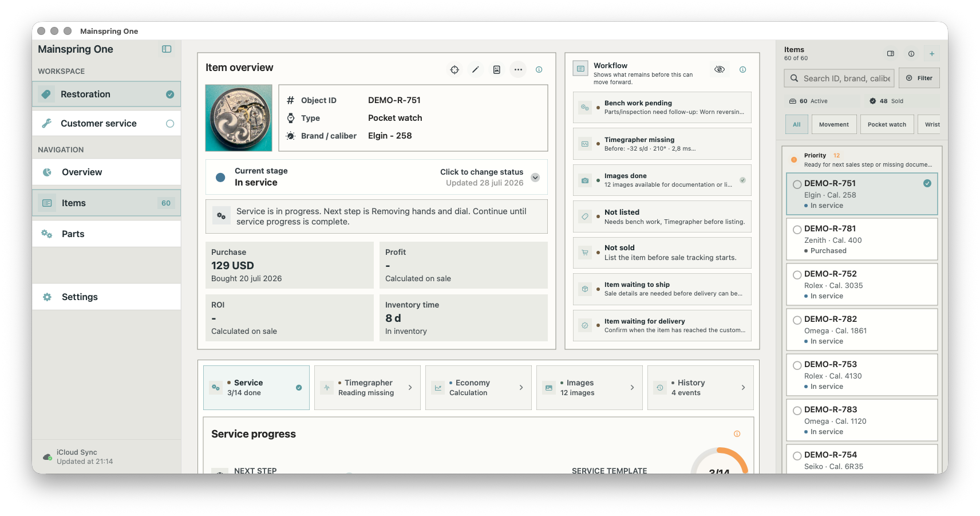980x516 pixels.
Task: Hide the Workflow panel with the eye icon
Action: click(720, 69)
